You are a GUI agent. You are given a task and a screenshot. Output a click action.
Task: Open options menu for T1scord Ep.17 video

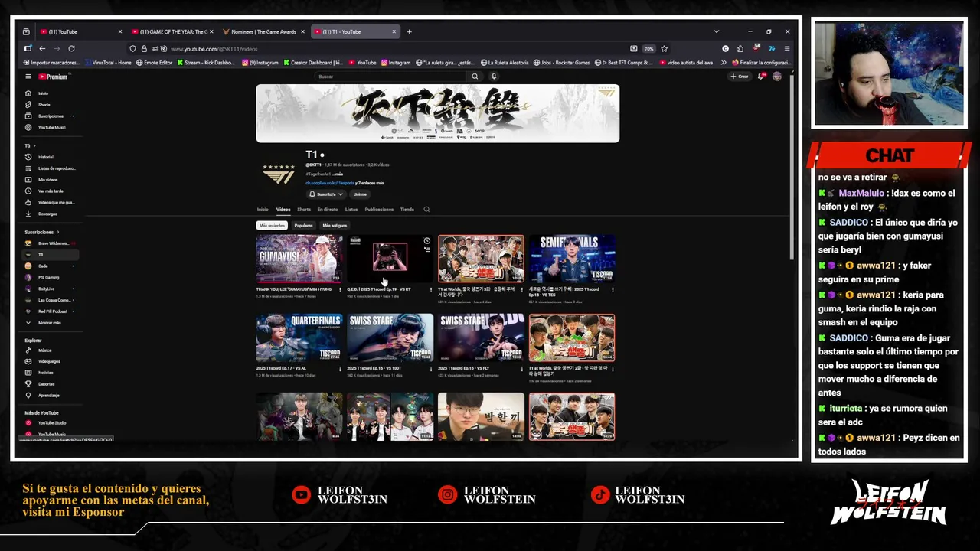pos(340,369)
